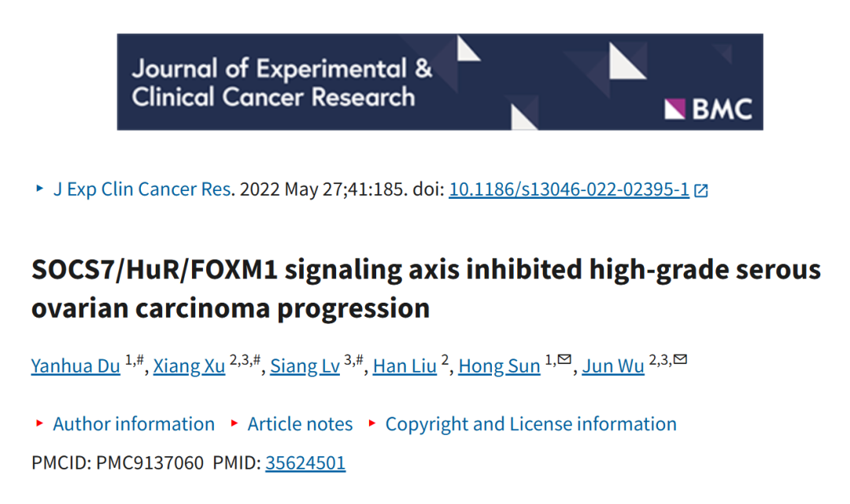The width and height of the screenshot is (850, 504).
Task: Click envelope icon next to Jun Wu
Action: [x=680, y=359]
